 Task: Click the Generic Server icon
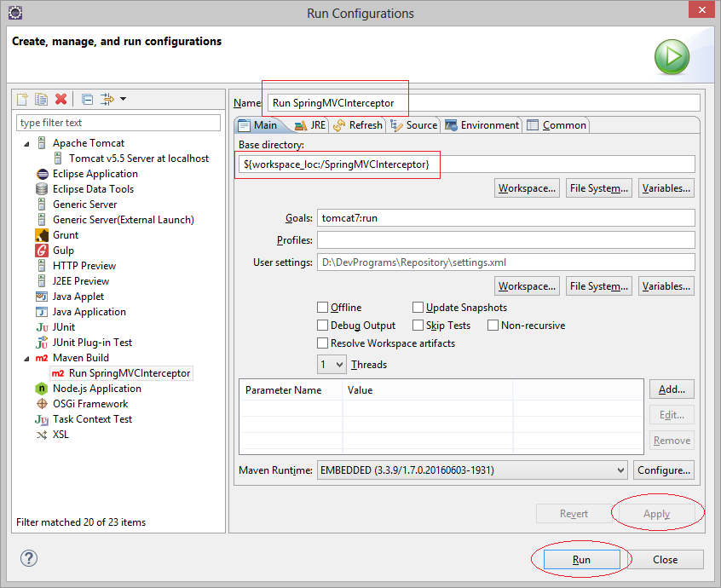pos(42,205)
